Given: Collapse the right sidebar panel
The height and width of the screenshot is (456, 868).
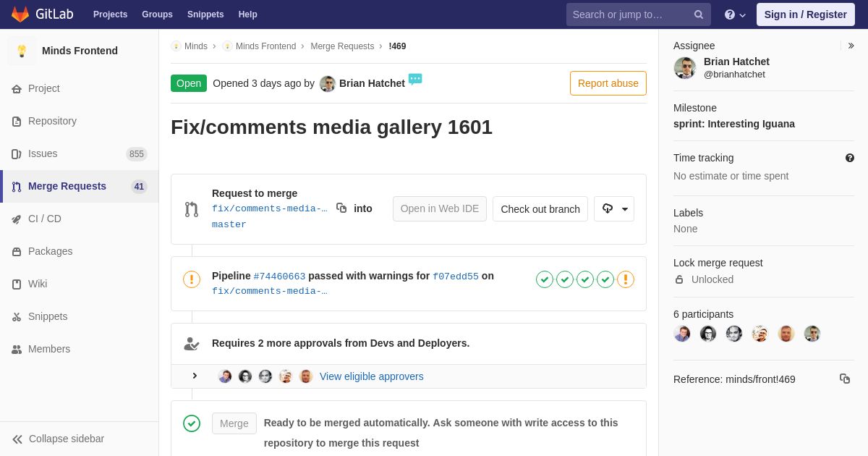Looking at the screenshot, I should tap(851, 46).
